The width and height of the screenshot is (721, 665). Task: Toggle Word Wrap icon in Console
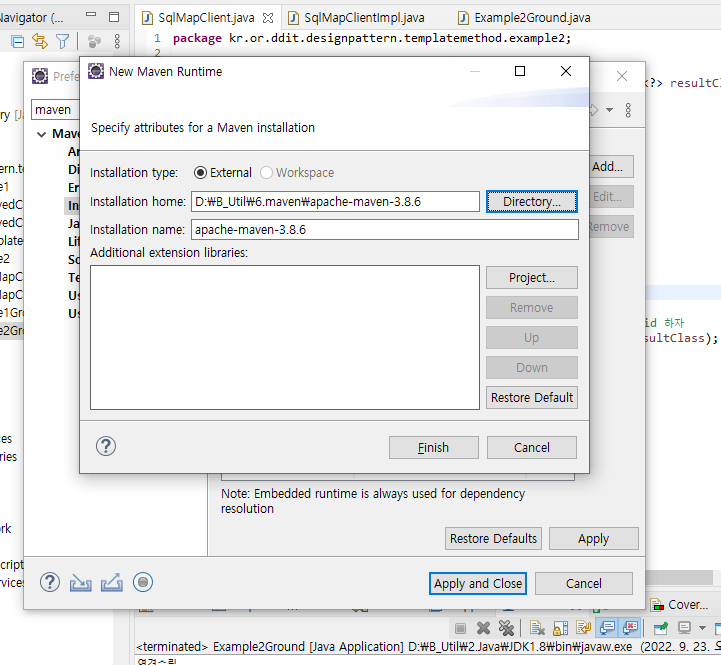[584, 628]
